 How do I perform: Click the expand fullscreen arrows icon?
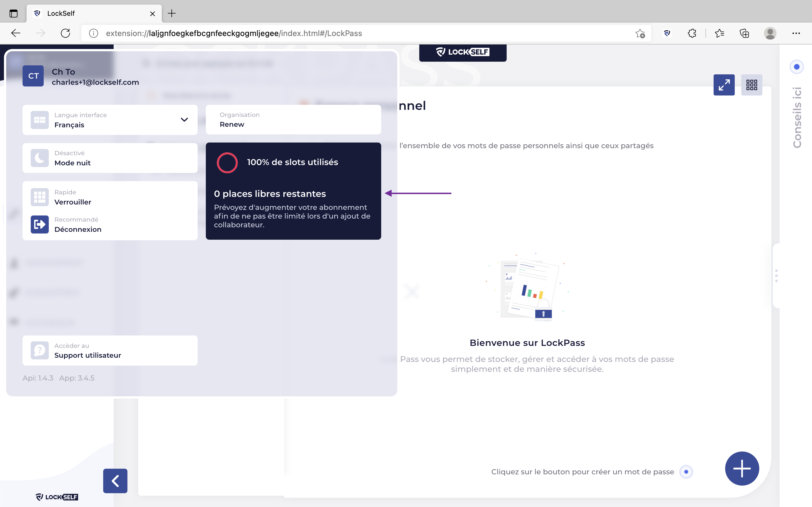[x=724, y=85]
